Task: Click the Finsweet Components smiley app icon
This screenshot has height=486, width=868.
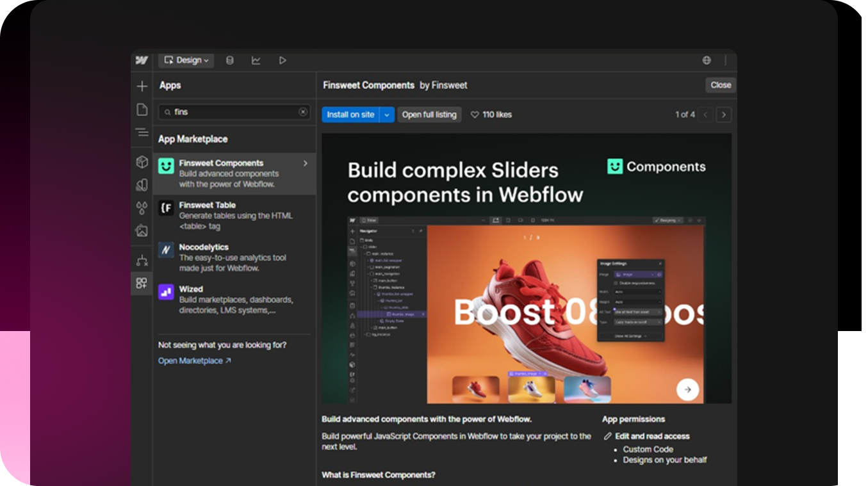Action: click(x=166, y=166)
